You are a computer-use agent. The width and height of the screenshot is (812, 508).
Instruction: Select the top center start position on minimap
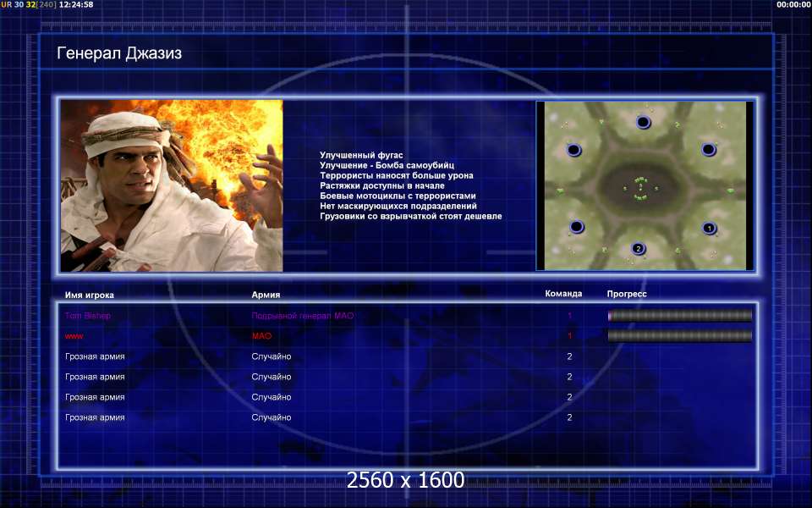click(x=643, y=122)
